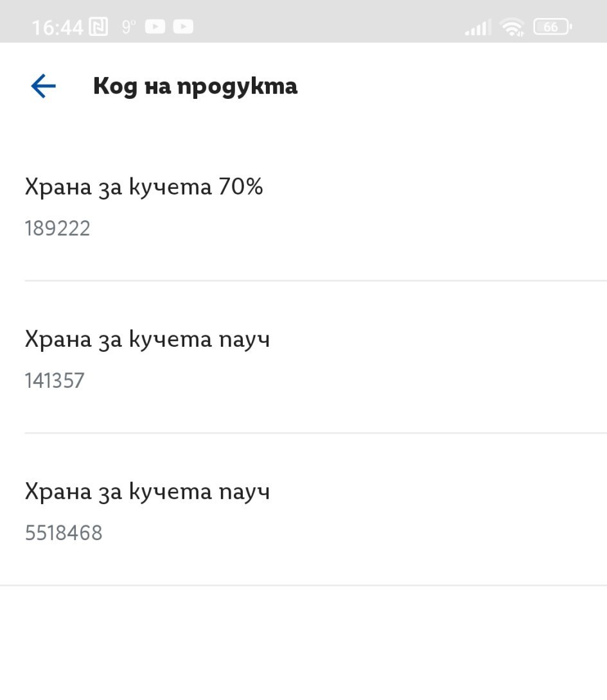Tap the divider line below code 141357
This screenshot has height=700, width=607.
(x=315, y=433)
